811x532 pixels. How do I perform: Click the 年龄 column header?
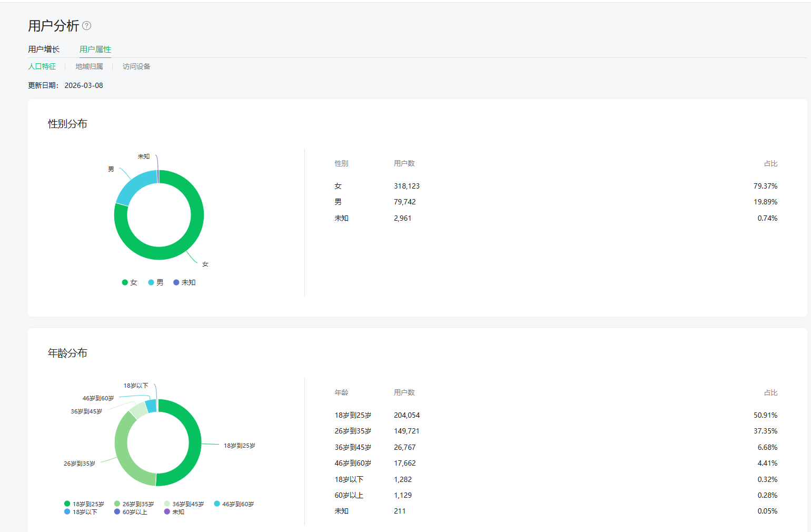(x=341, y=392)
